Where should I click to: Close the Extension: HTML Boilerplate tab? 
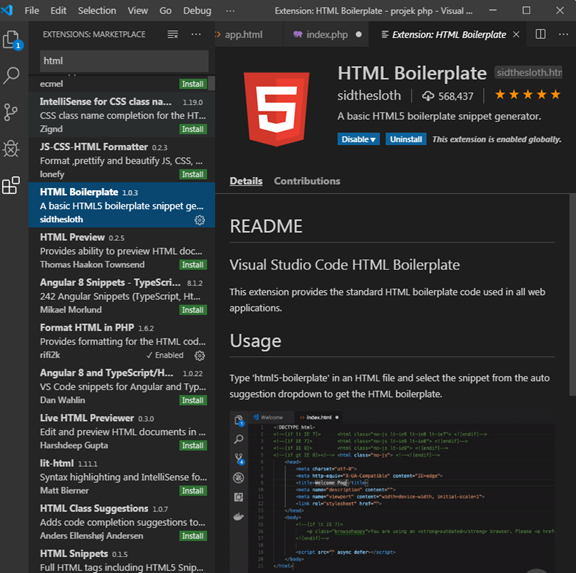pos(516,35)
